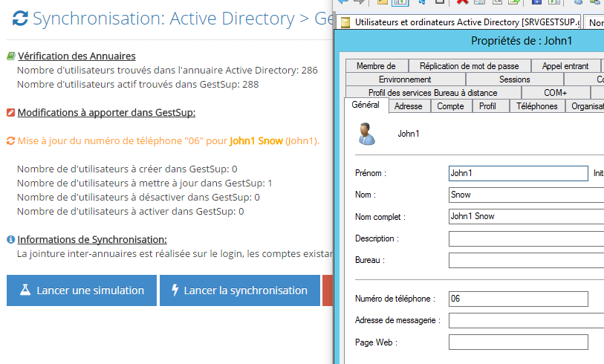Click the lightning icon in Lancer la synchronisation
The image size is (604, 364).
[x=175, y=290]
